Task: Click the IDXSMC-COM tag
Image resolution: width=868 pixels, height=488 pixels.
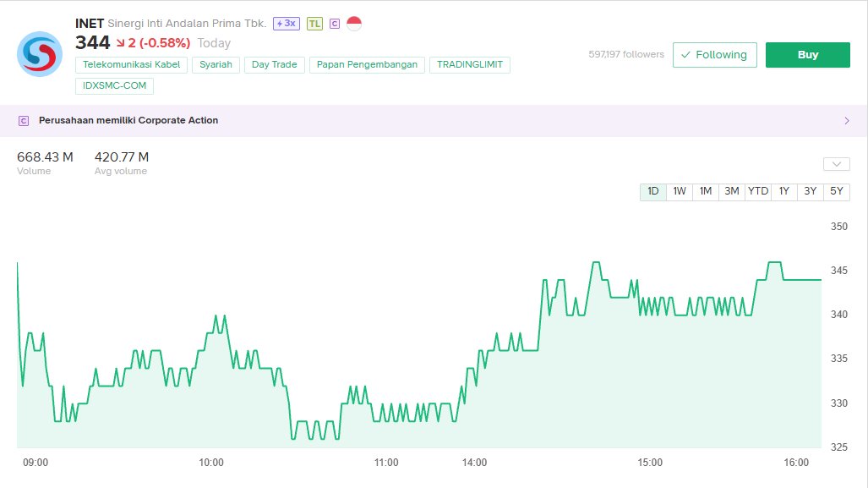Action: pos(115,86)
